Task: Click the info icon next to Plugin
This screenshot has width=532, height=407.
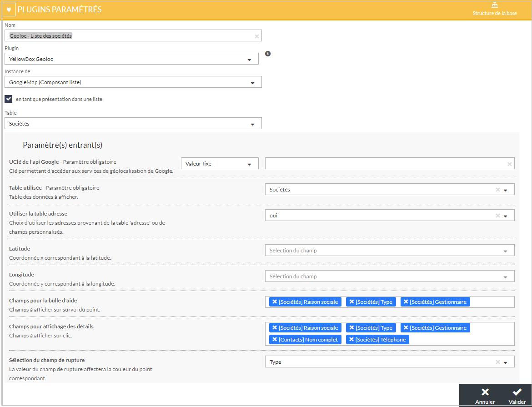Action: [268, 54]
